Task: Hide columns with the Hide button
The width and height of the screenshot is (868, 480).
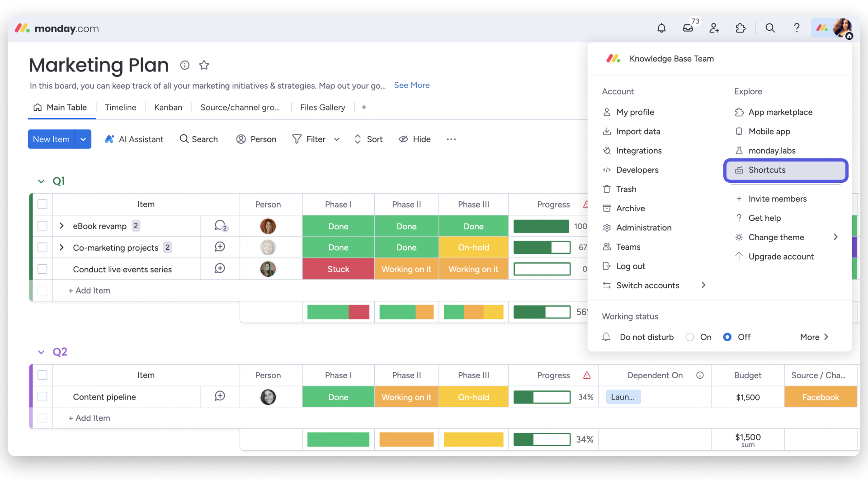Action: [x=414, y=139]
